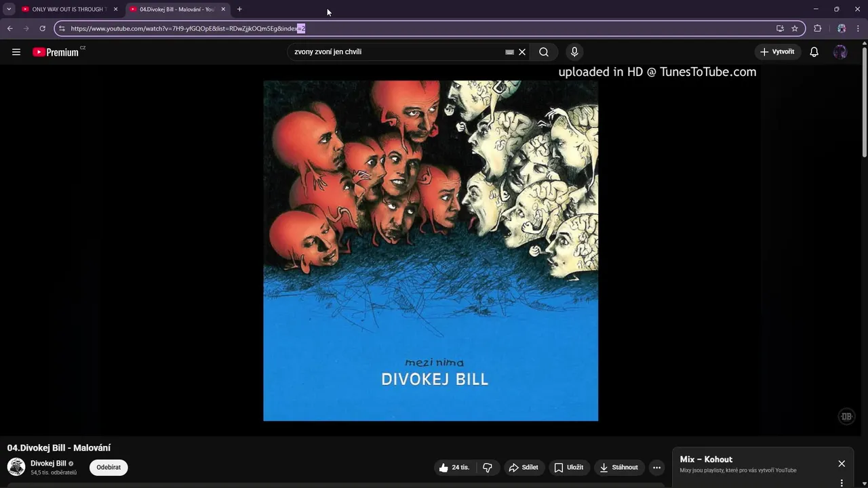Dislike the Malování video
868x488 pixels.
click(x=488, y=468)
